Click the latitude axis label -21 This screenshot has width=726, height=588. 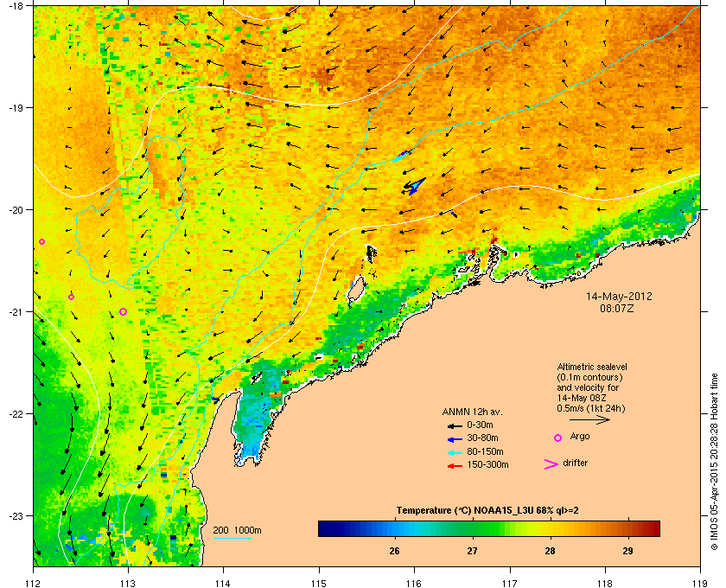point(16,312)
